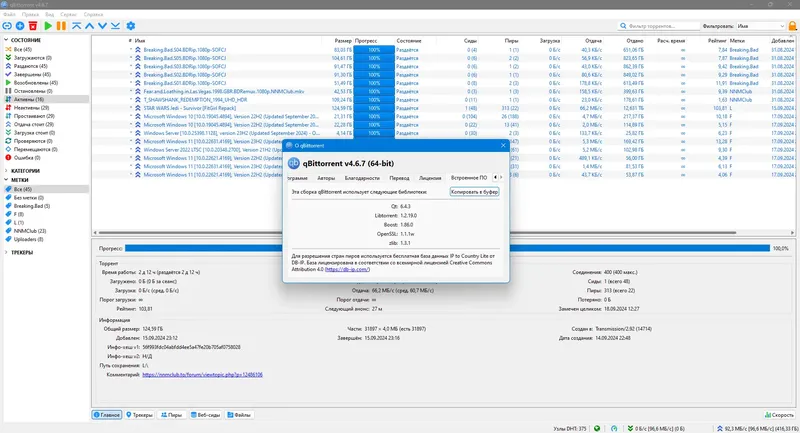
Task: Open the filter-by 'Имя' dropdown
Action: click(x=760, y=26)
